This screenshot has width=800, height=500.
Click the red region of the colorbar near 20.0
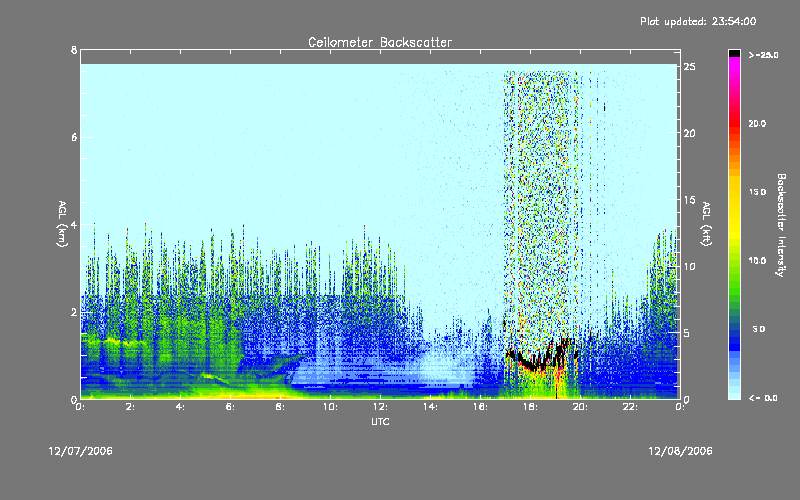(734, 124)
